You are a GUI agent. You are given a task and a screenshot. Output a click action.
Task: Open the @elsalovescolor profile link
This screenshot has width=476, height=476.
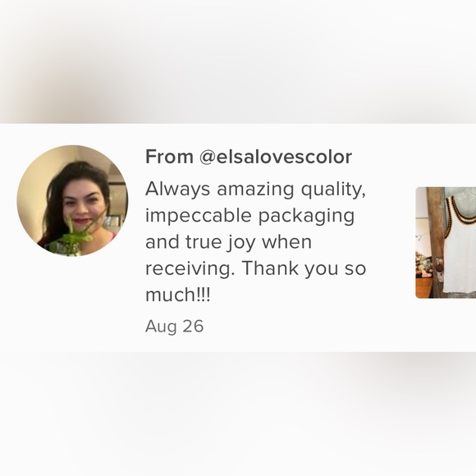(276, 157)
